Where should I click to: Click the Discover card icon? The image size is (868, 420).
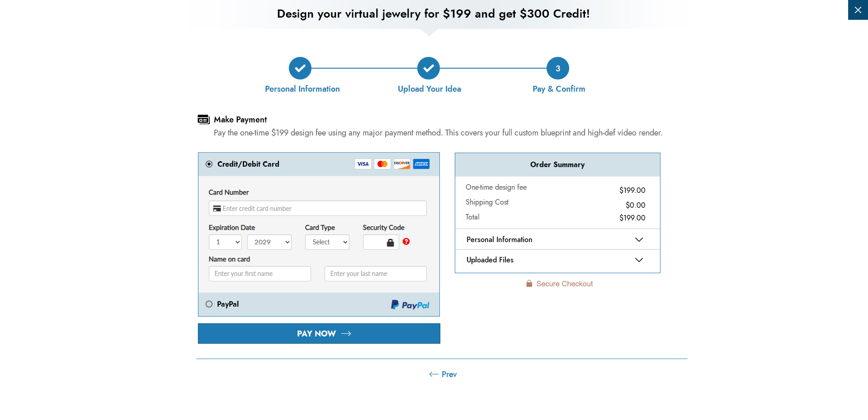[401, 164]
